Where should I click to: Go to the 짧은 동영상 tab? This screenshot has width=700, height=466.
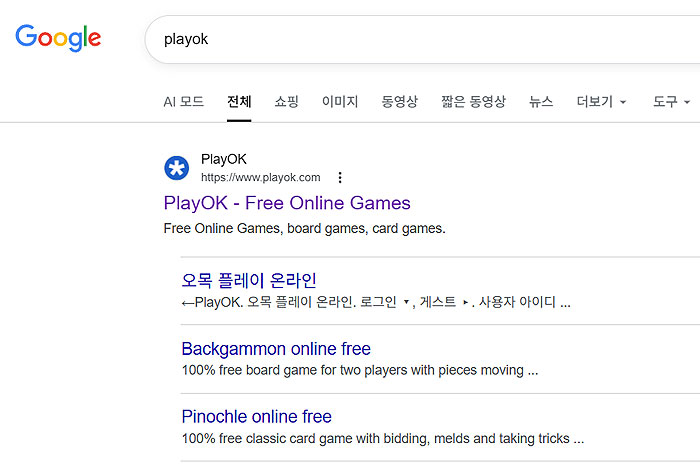(473, 102)
